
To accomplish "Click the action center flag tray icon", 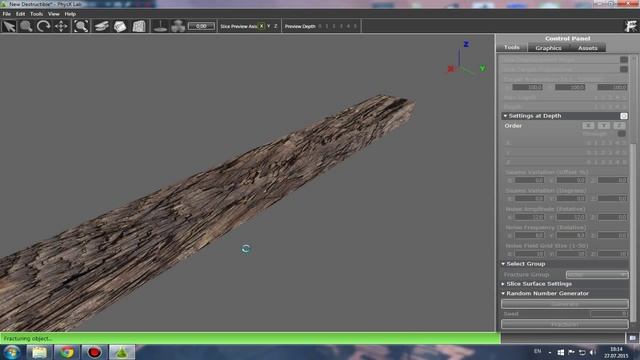I will coord(571,352).
